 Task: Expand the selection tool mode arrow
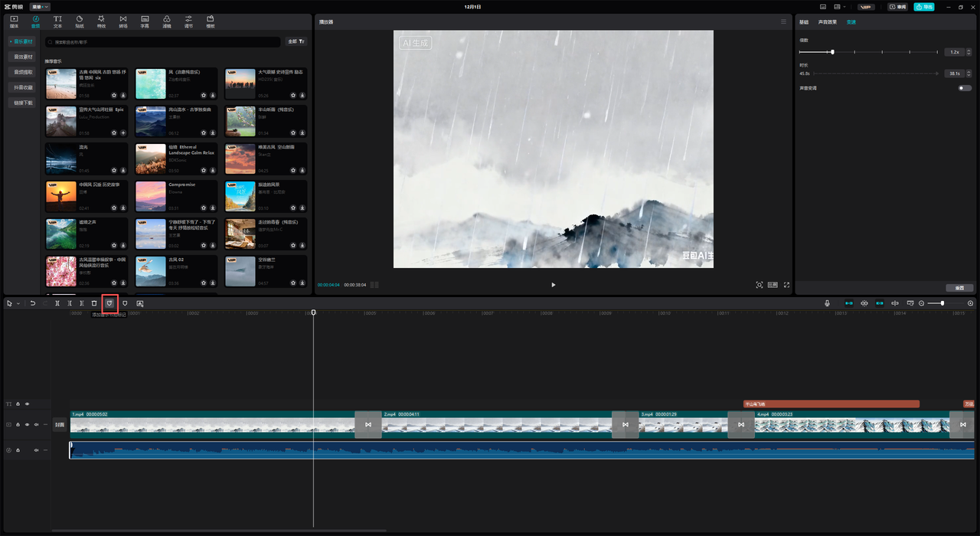pos(18,304)
